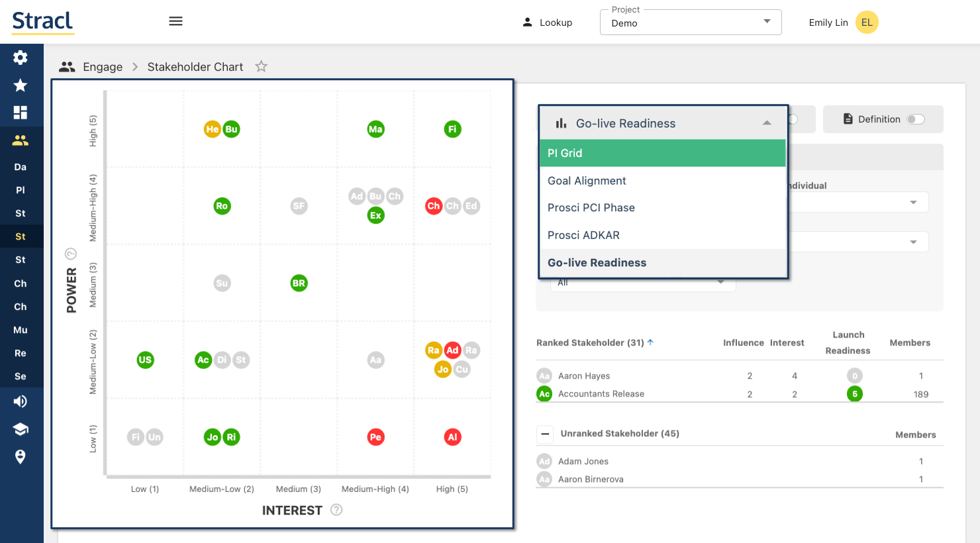This screenshot has width=980, height=543.
Task: Click the red Pe stakeholder bubble
Action: tap(375, 437)
